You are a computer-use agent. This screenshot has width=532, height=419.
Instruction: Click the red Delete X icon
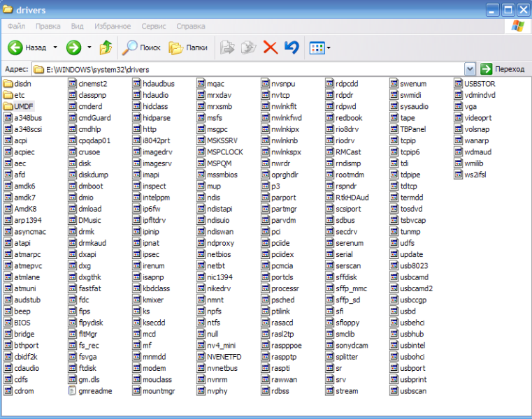[x=271, y=47]
